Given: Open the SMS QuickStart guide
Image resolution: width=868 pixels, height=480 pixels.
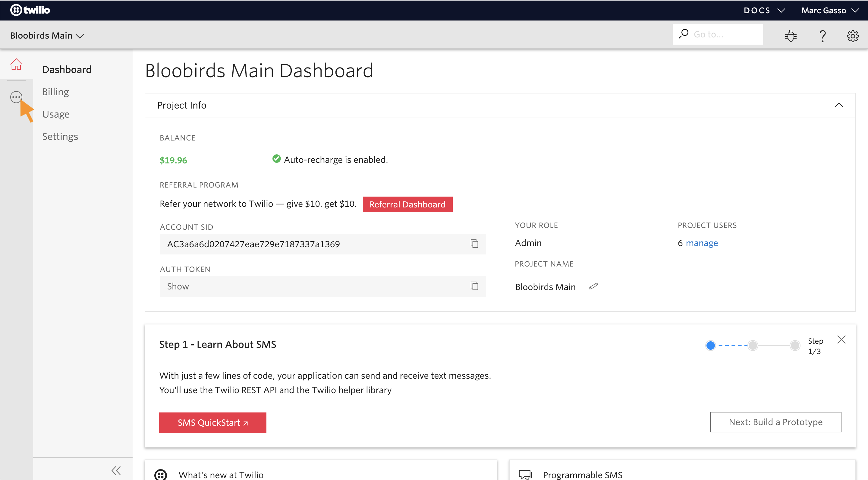Looking at the screenshot, I should point(212,422).
